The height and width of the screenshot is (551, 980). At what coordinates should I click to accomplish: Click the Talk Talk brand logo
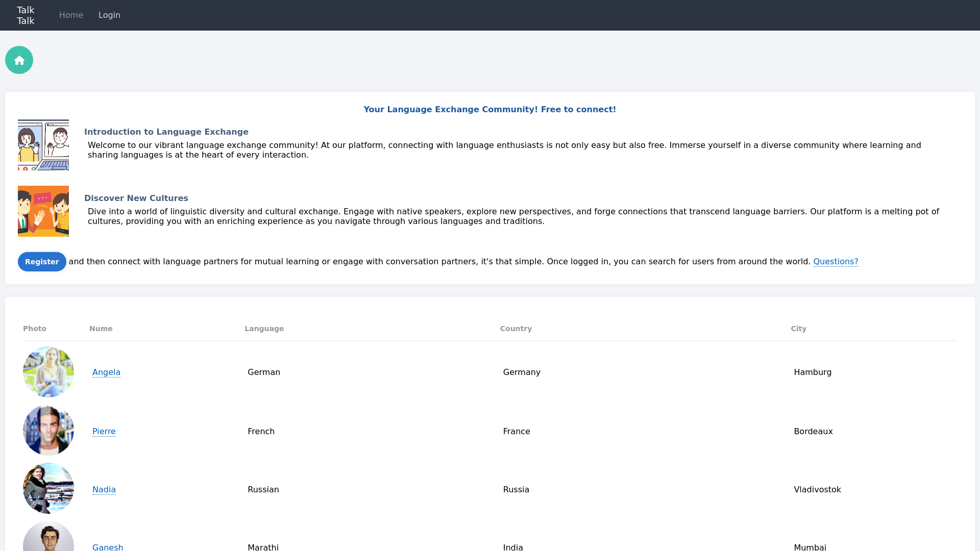click(26, 15)
